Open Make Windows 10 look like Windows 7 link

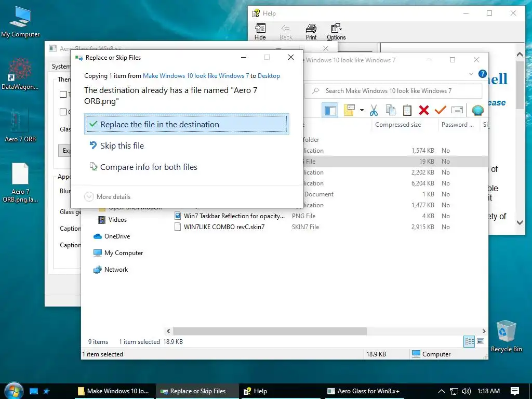tap(196, 76)
